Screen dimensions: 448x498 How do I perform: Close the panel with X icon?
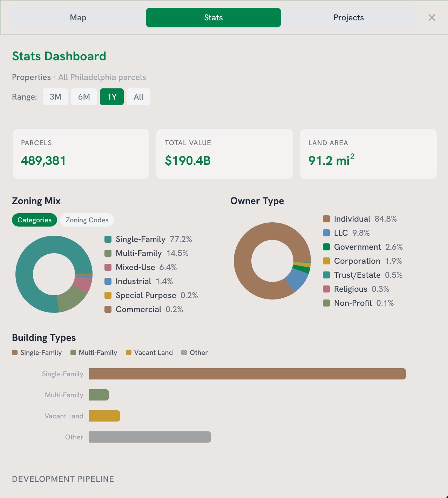[432, 18]
